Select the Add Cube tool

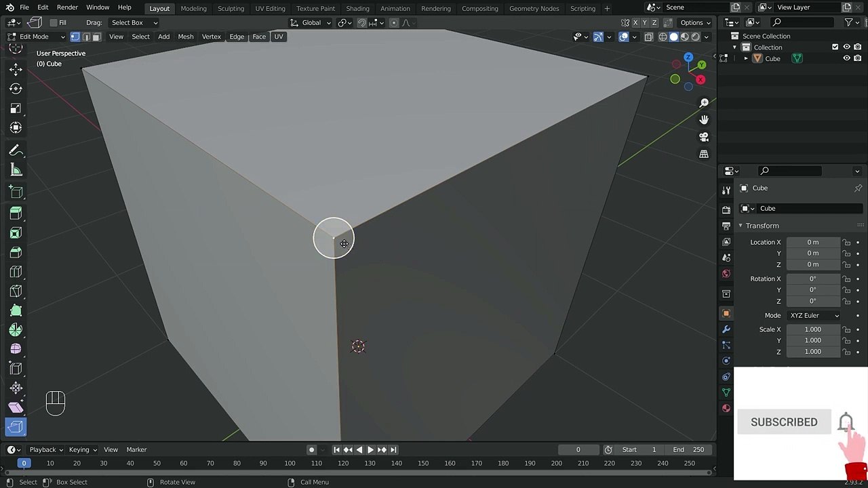(16, 192)
